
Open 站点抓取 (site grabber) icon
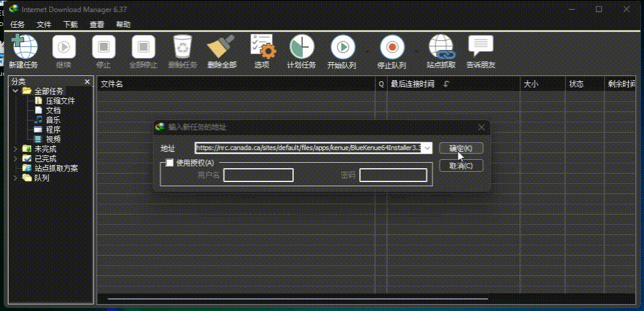coord(441,47)
